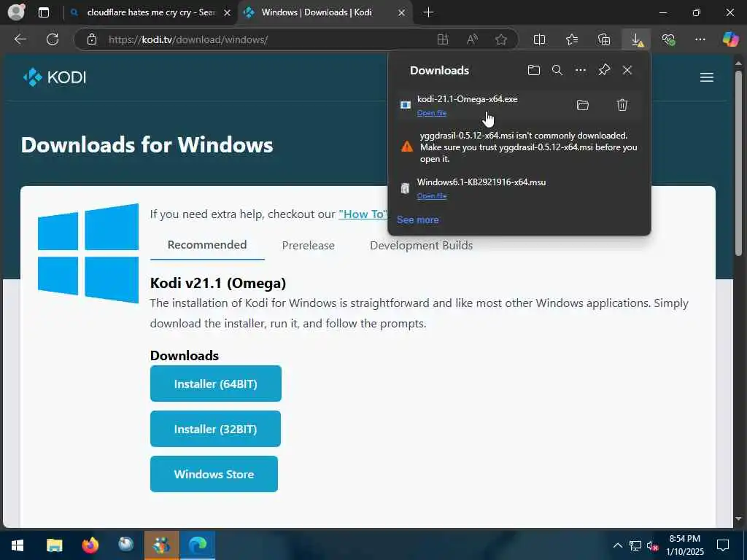Click the yggdrasil-0.5.12-x64.msi warning entry
The height and width of the screenshot is (560, 747).
(519, 147)
